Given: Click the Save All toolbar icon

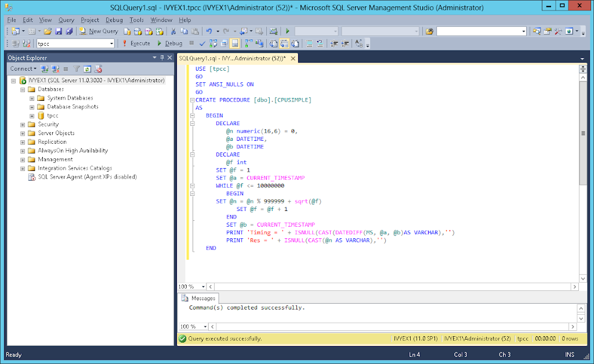Looking at the screenshot, I should pos(69,31).
